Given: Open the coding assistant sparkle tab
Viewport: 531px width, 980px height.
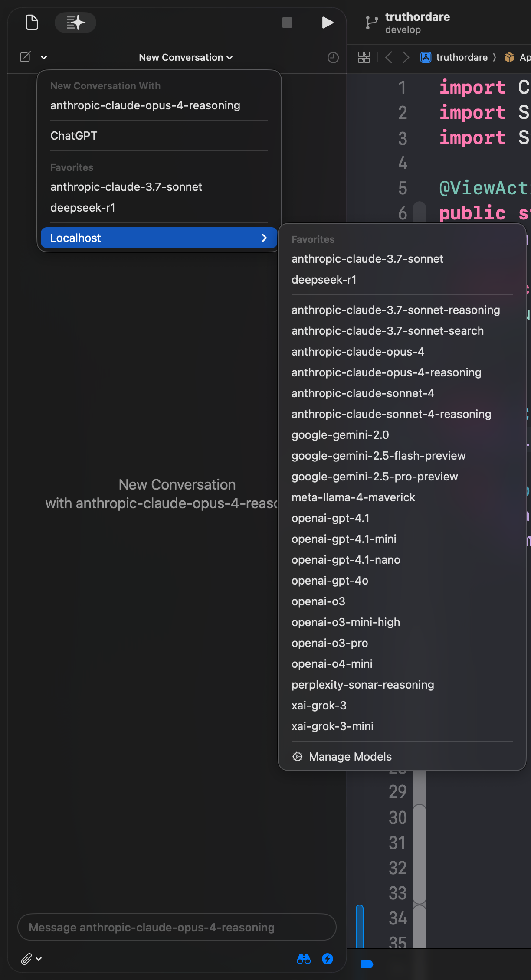Looking at the screenshot, I should pos(75,23).
